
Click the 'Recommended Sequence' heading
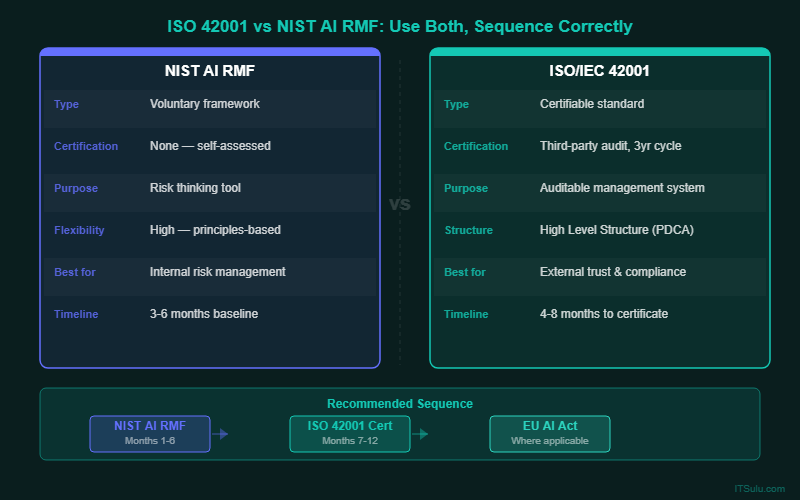click(x=399, y=404)
